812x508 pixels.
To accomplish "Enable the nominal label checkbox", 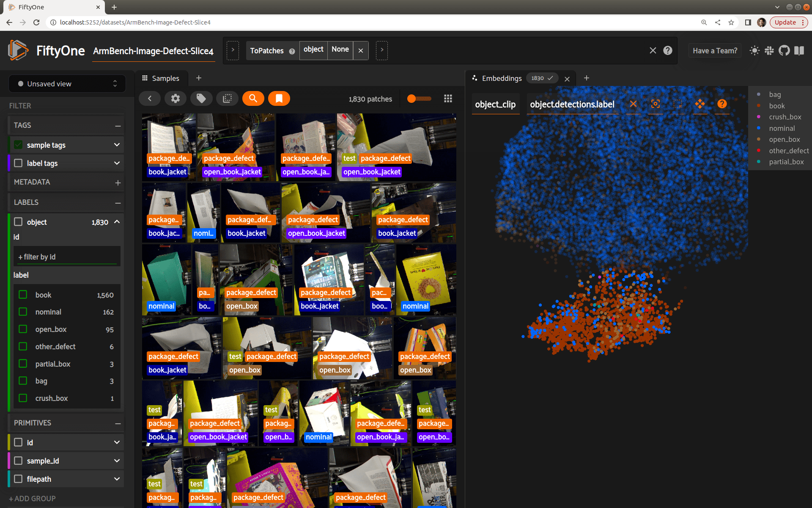I will 23,312.
